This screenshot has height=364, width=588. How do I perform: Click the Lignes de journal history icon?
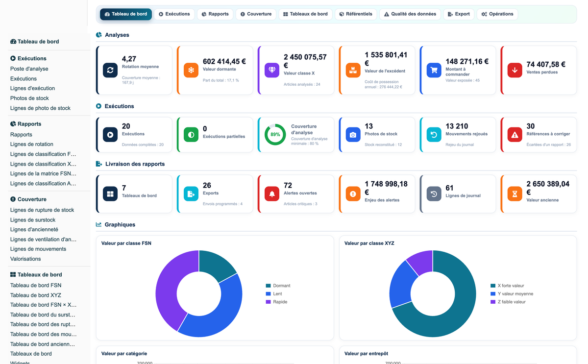click(434, 194)
